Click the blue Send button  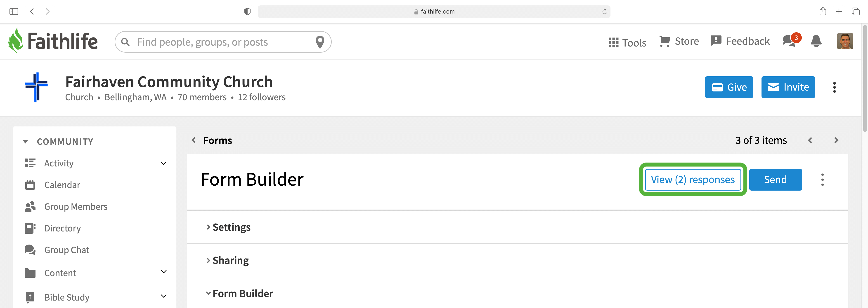(775, 180)
